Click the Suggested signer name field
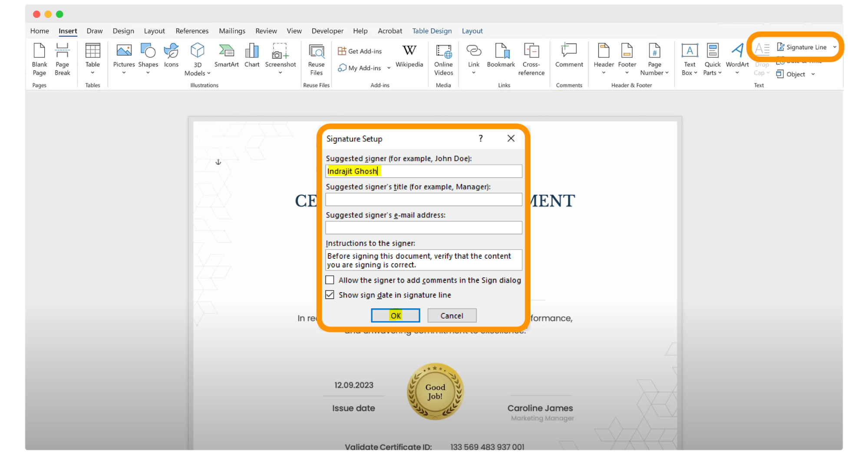 (x=424, y=171)
